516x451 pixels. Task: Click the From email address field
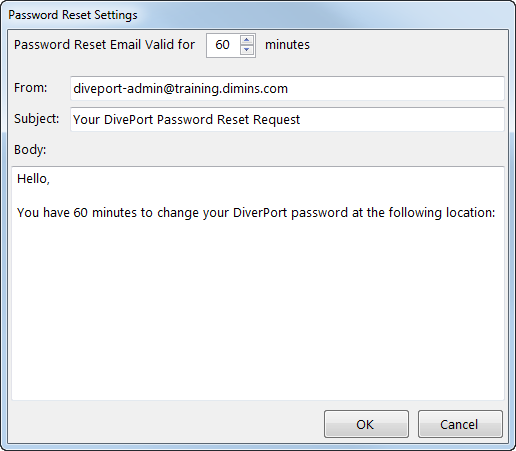tap(287, 89)
